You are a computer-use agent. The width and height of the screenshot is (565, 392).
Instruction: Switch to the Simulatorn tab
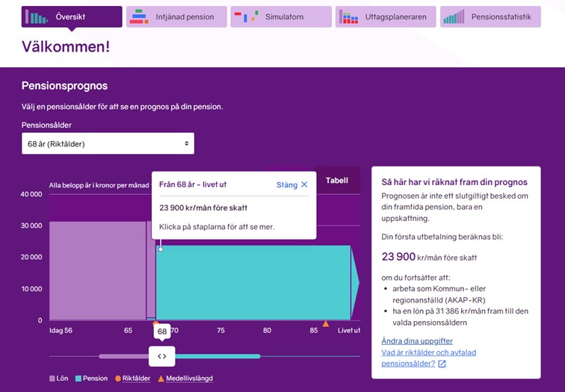(280, 16)
